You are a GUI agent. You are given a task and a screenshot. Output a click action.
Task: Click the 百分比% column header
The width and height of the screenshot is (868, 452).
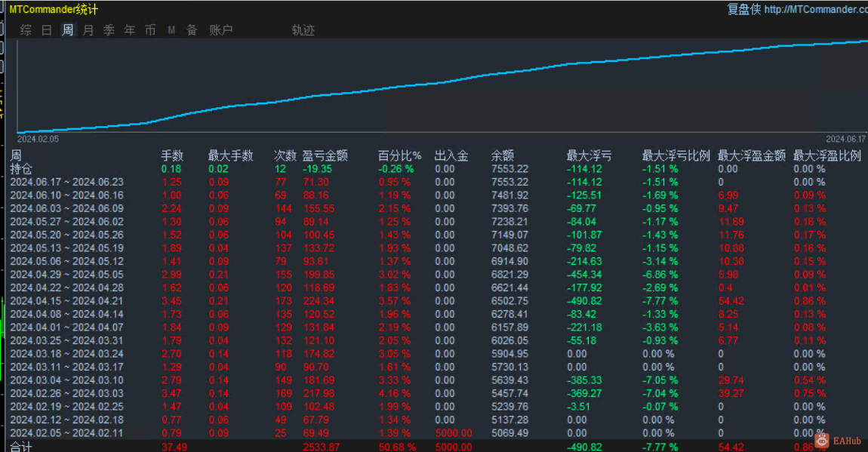pyautogui.click(x=400, y=155)
